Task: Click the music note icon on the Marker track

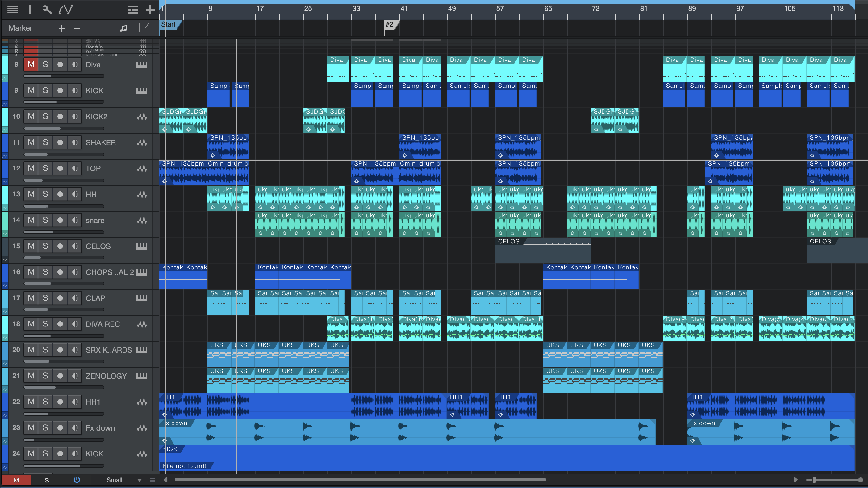Action: tap(123, 28)
